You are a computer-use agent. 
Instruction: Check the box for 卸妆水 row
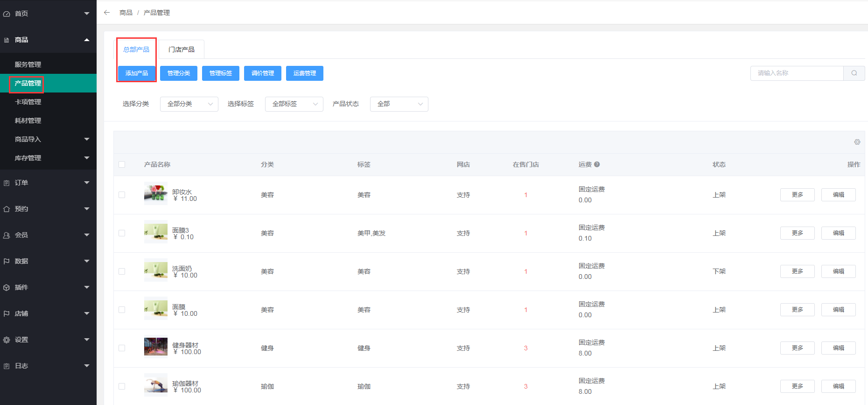(122, 195)
